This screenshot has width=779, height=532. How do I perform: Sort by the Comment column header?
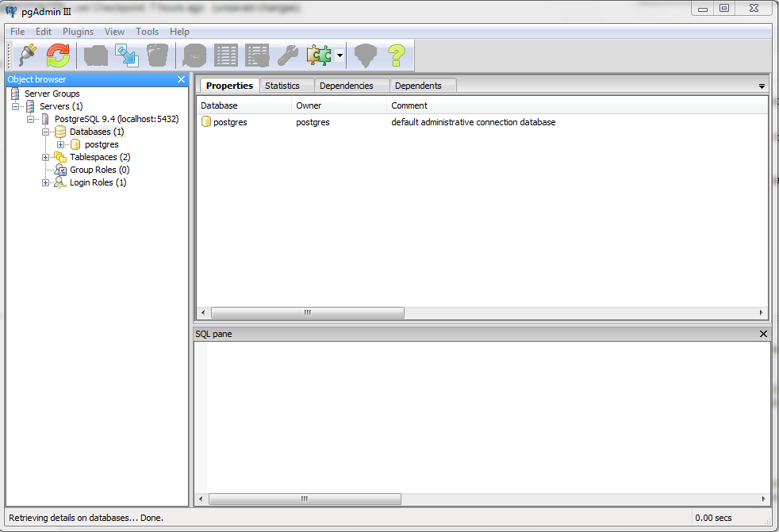click(578, 105)
